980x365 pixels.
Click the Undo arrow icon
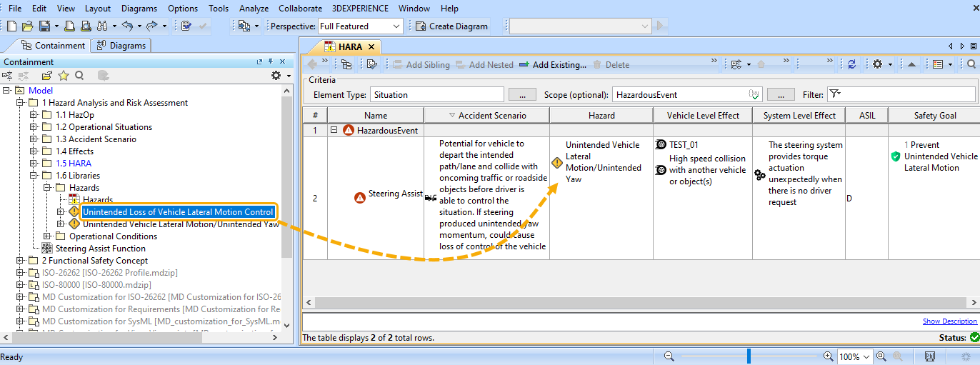(127, 26)
